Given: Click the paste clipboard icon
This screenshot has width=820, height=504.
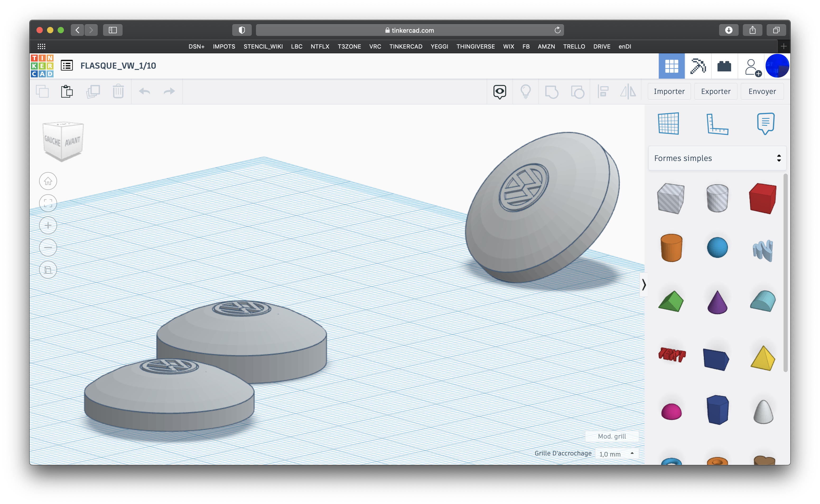Looking at the screenshot, I should pos(67,91).
